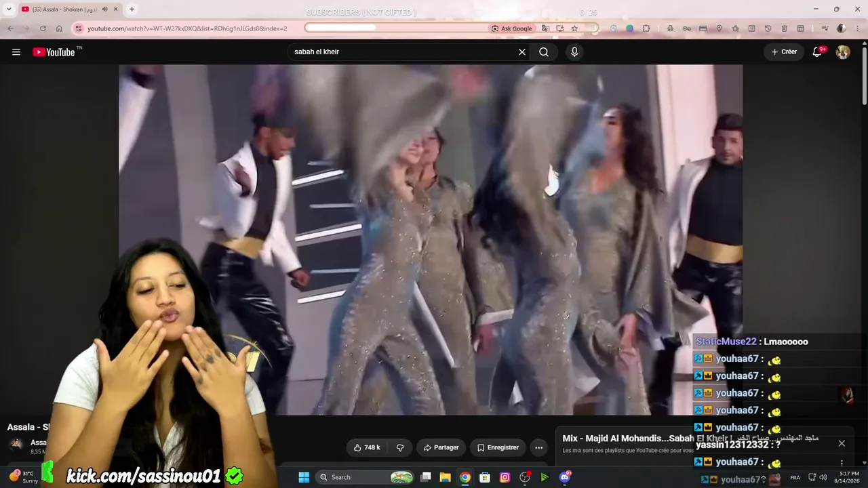This screenshot has width=868, height=488.
Task: View site information icon in address bar
Action: (x=78, y=28)
